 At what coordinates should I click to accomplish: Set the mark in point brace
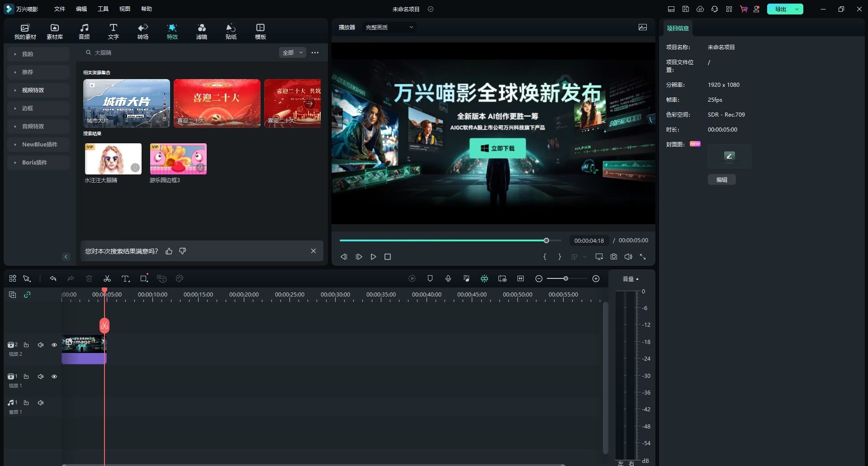tap(545, 257)
